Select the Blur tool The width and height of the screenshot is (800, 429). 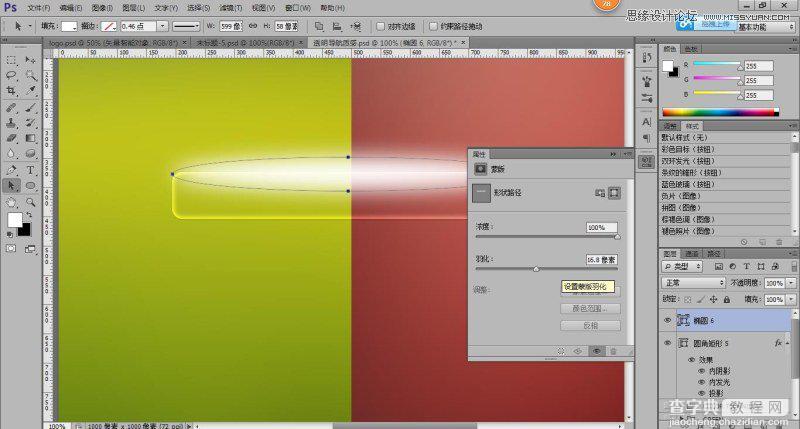(11, 153)
